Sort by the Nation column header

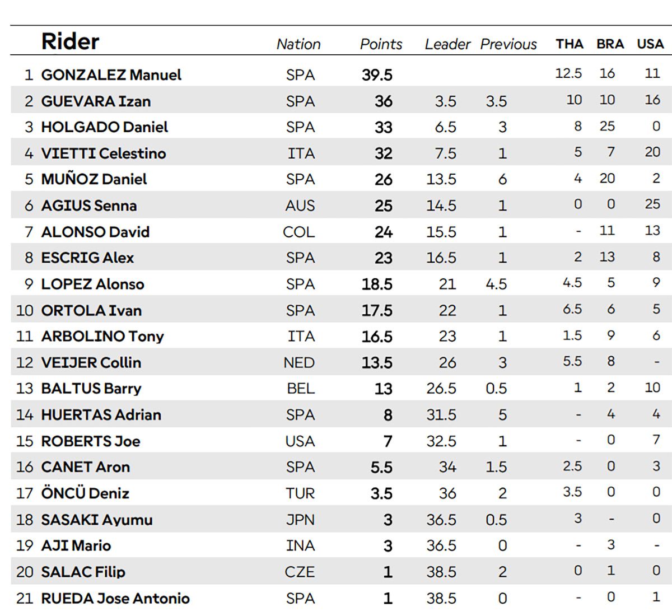coord(298,44)
